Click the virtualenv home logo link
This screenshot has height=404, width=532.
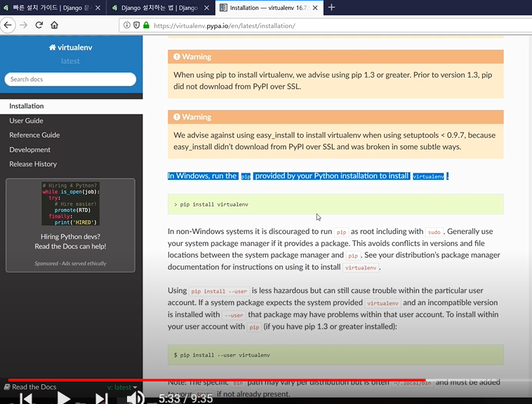click(x=71, y=48)
